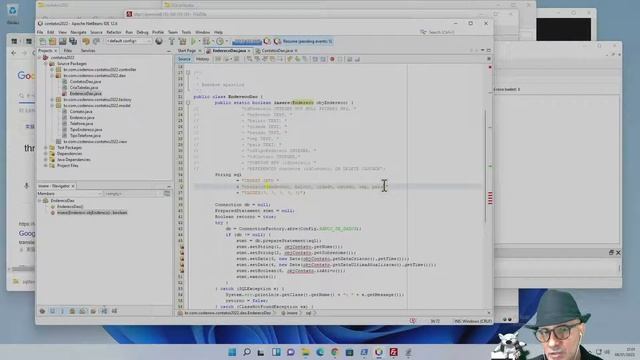Switch to the Files tab
The image size is (640, 360).
click(x=68, y=51)
